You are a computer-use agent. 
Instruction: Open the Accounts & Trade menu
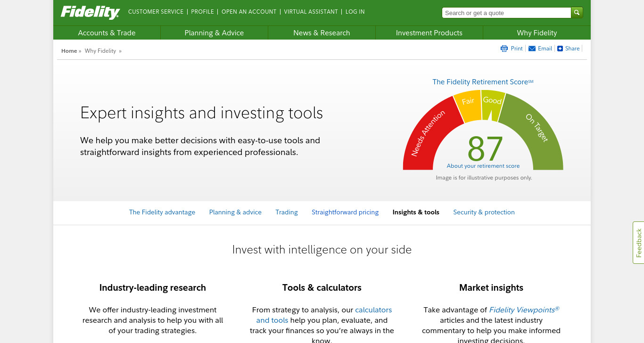click(107, 33)
